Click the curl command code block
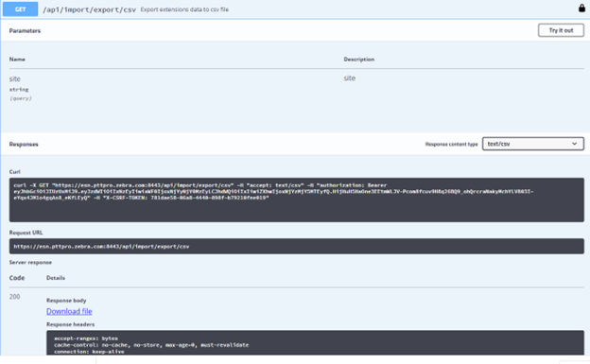Image resolution: width=590 pixels, height=364 pixels. click(297, 199)
